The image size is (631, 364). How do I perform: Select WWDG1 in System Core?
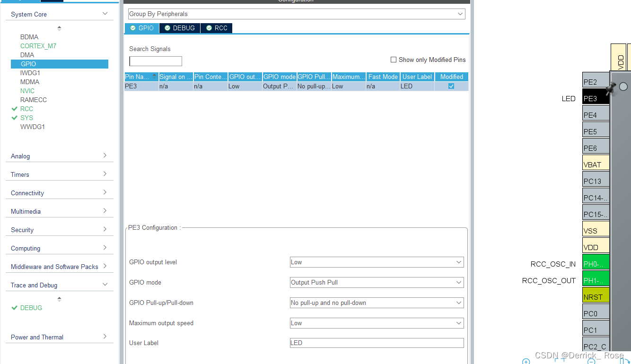click(33, 127)
